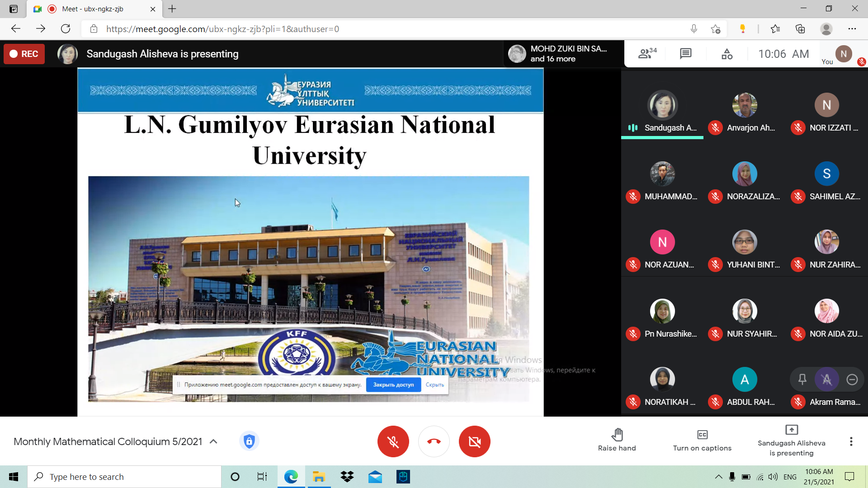This screenshot has height=488, width=868.
Task: Open the meeting safety shield icon
Action: [249, 441]
